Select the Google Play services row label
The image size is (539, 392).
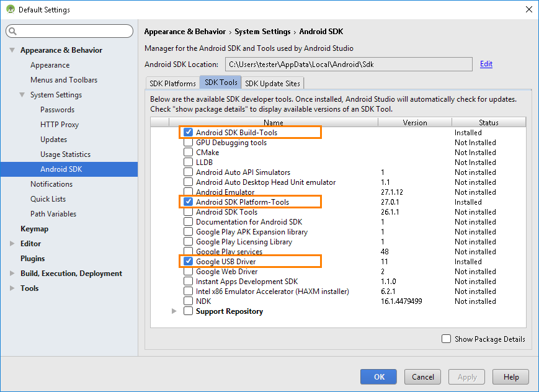tap(229, 252)
